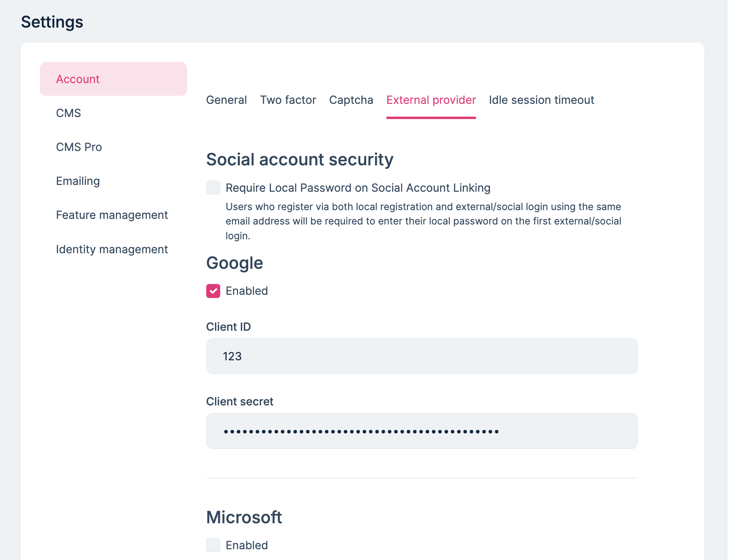729x560 pixels.
Task: Open the Captcha tab
Action: click(x=351, y=100)
